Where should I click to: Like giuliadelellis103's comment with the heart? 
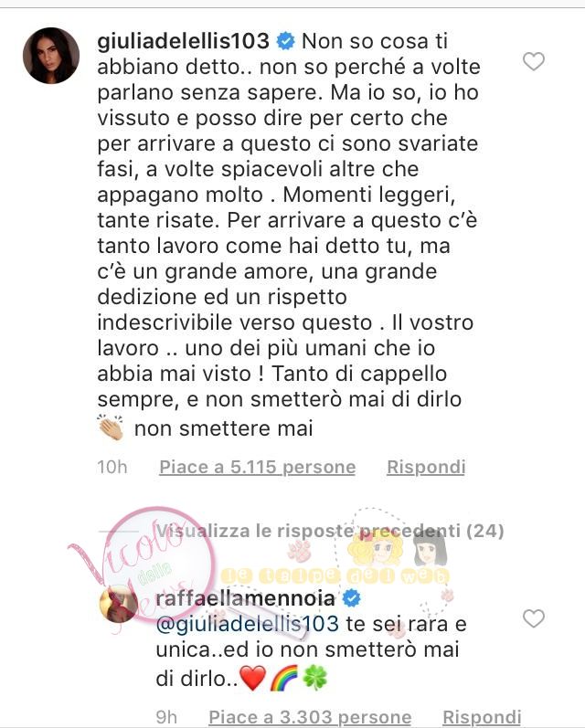[534, 61]
